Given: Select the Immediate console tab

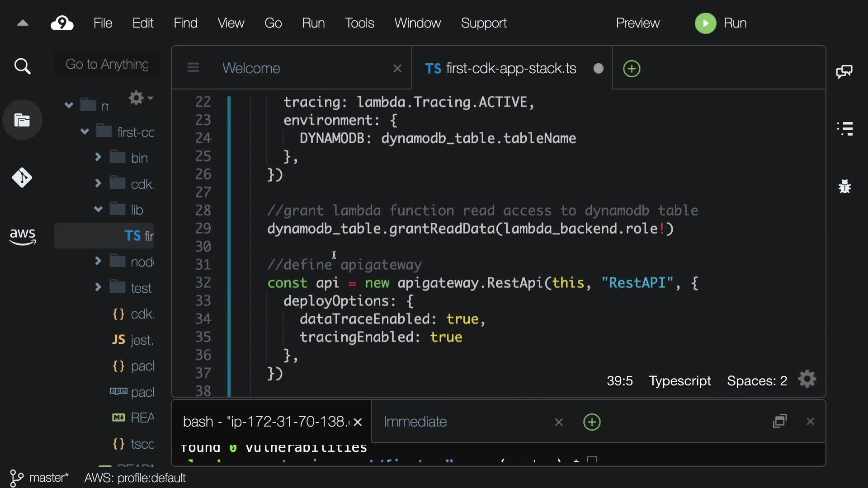Looking at the screenshot, I should coord(415,422).
